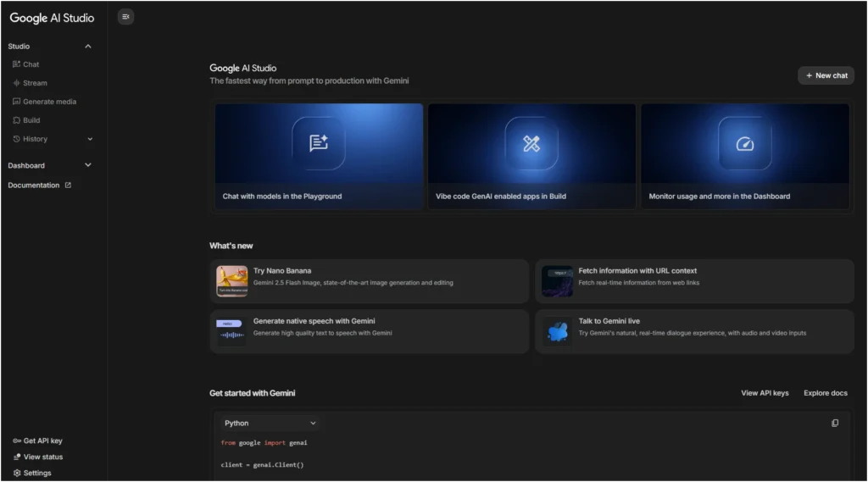
Task: Click the Dashboard gauge icon in card
Action: [x=744, y=143]
